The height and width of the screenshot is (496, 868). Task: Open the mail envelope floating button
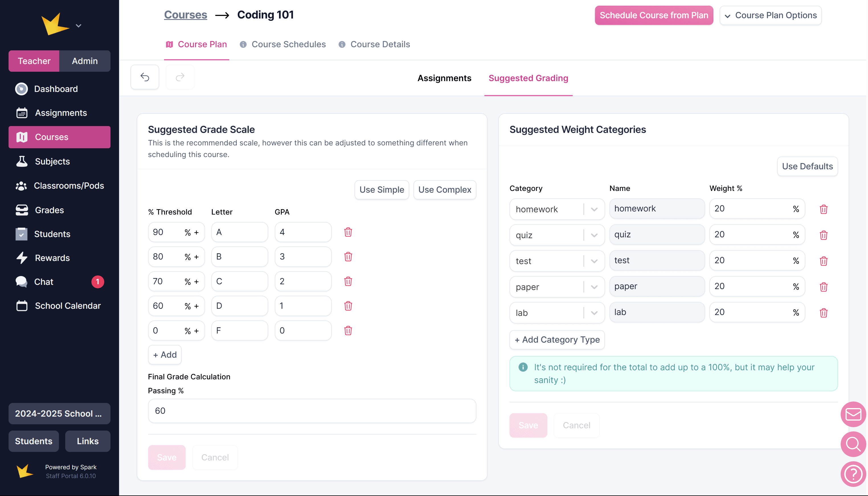point(853,414)
